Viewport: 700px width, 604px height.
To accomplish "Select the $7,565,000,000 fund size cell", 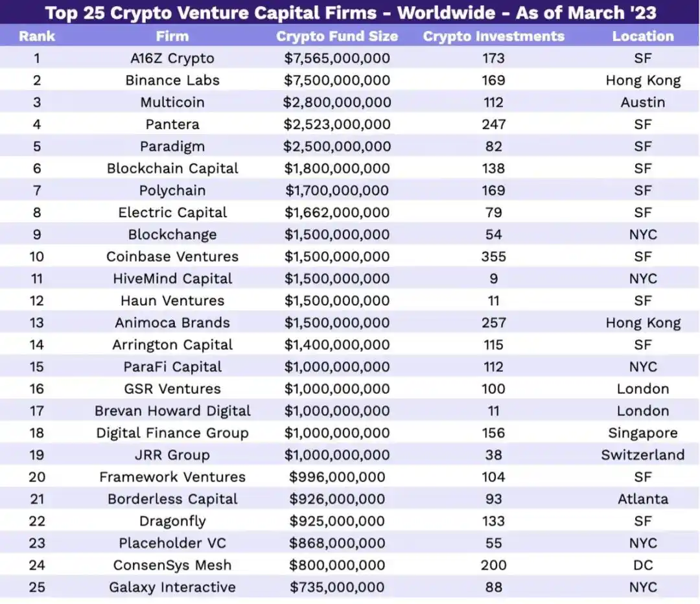I will click(x=337, y=58).
